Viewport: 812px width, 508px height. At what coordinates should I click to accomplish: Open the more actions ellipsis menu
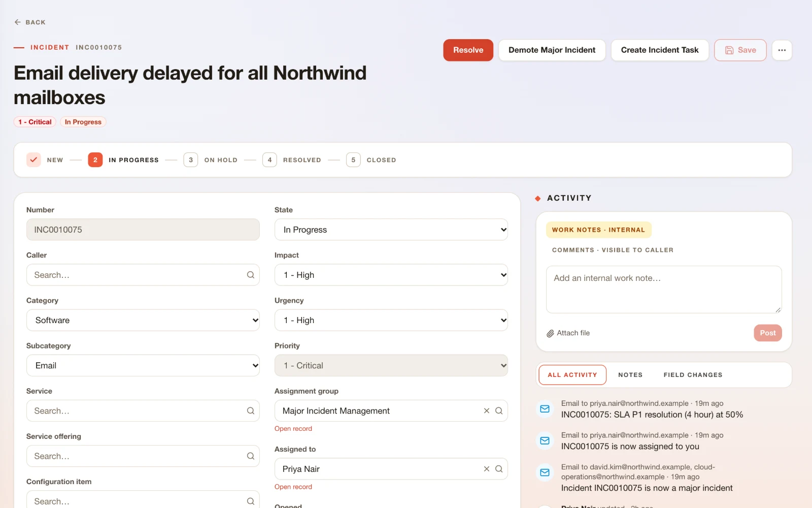pos(782,50)
